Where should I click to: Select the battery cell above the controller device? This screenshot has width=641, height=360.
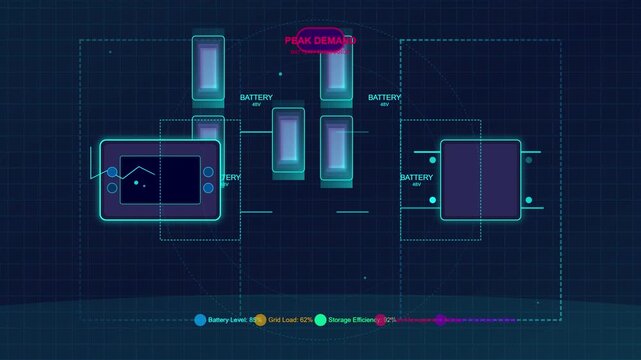pos(208,68)
